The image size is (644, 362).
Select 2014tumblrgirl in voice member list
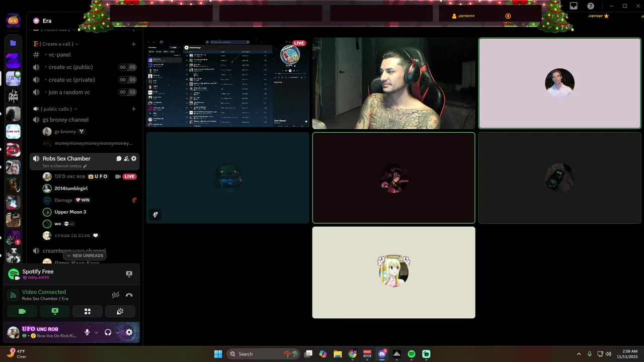tap(90, 188)
